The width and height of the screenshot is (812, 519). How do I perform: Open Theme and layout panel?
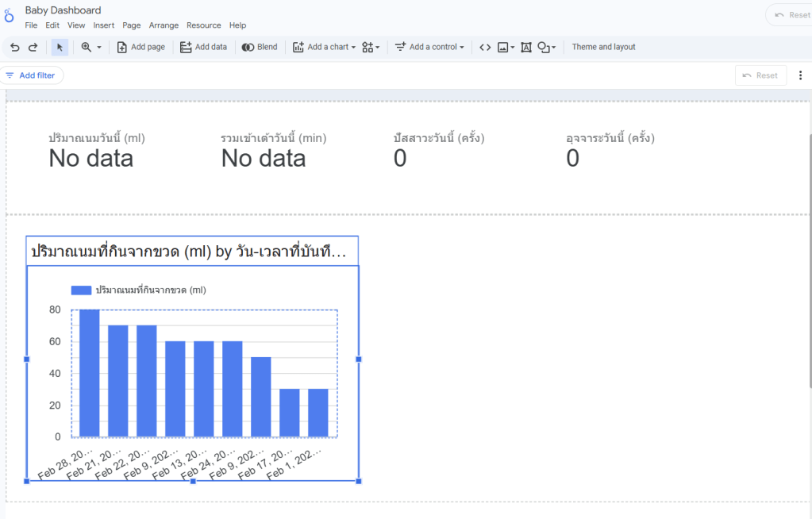tap(603, 48)
